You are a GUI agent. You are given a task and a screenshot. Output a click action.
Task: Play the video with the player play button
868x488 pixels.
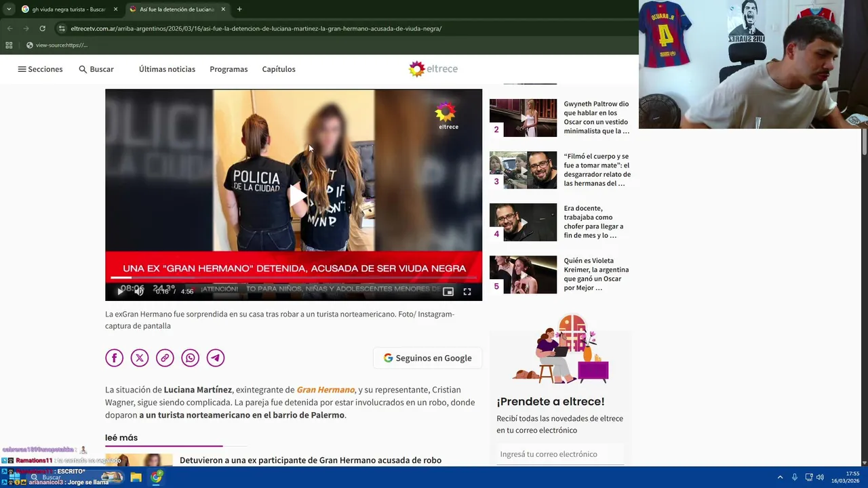point(121,291)
